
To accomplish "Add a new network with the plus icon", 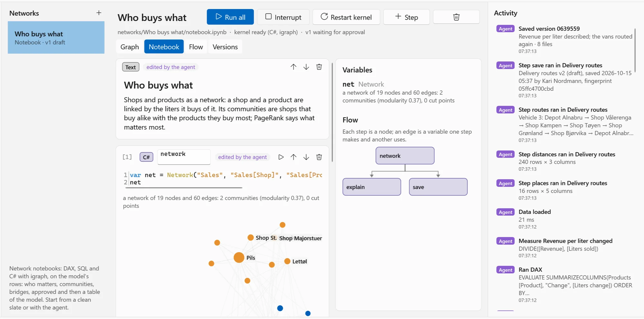I will tap(99, 13).
